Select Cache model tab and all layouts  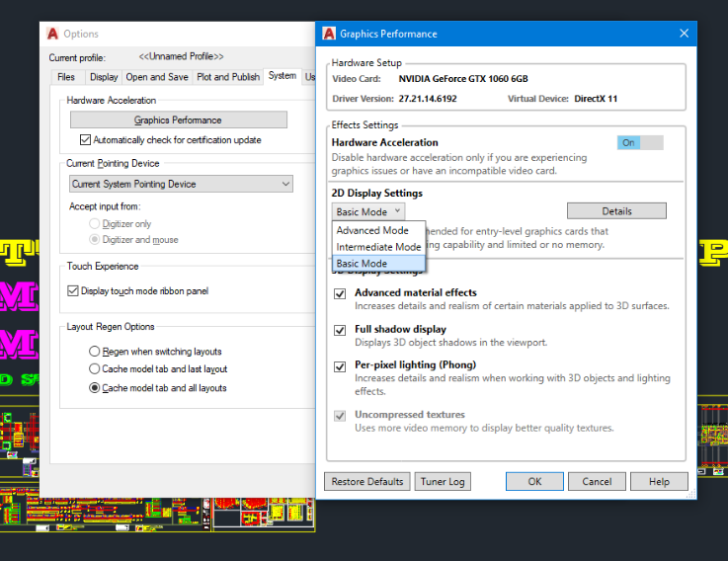tap(94, 388)
